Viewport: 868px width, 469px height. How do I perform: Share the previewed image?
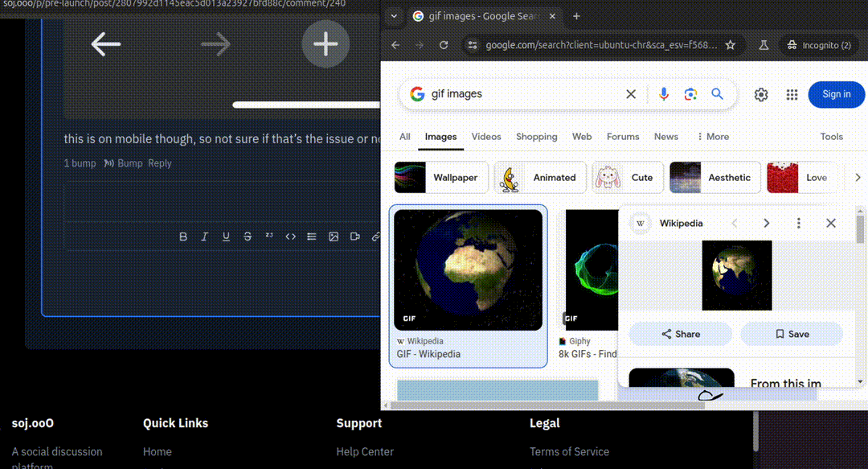click(681, 334)
